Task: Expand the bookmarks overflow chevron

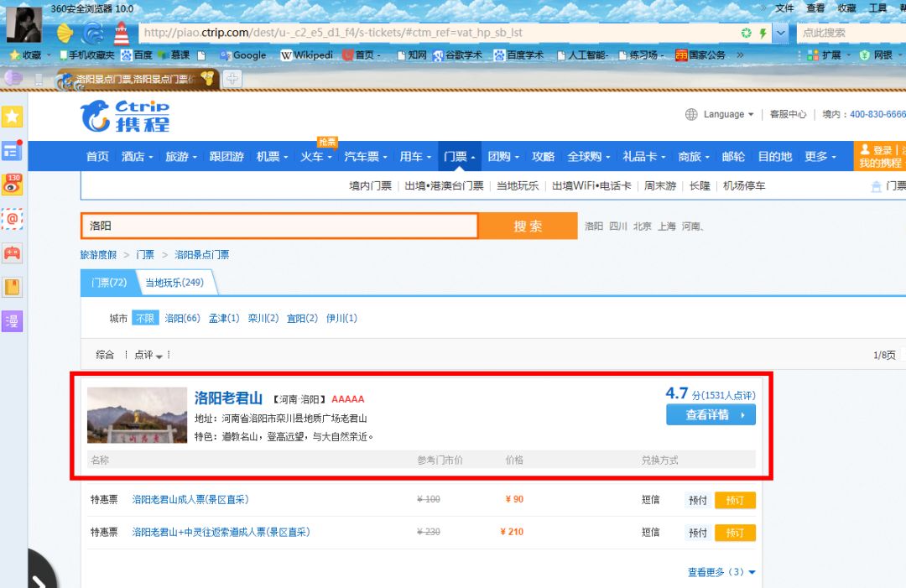Action: [740, 55]
